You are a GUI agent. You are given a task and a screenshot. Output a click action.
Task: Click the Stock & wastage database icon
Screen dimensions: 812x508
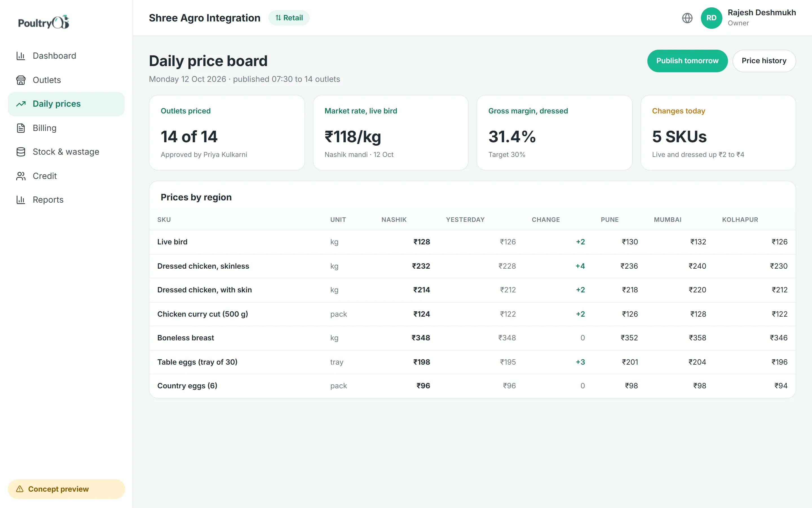[21, 152]
